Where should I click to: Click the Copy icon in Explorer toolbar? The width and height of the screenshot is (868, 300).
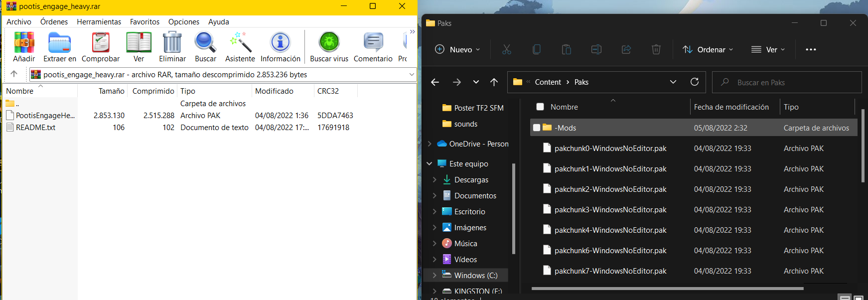(537, 49)
